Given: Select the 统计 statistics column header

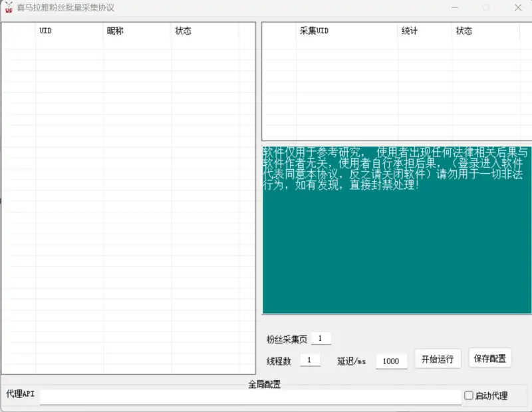Looking at the screenshot, I should click(x=426, y=31).
